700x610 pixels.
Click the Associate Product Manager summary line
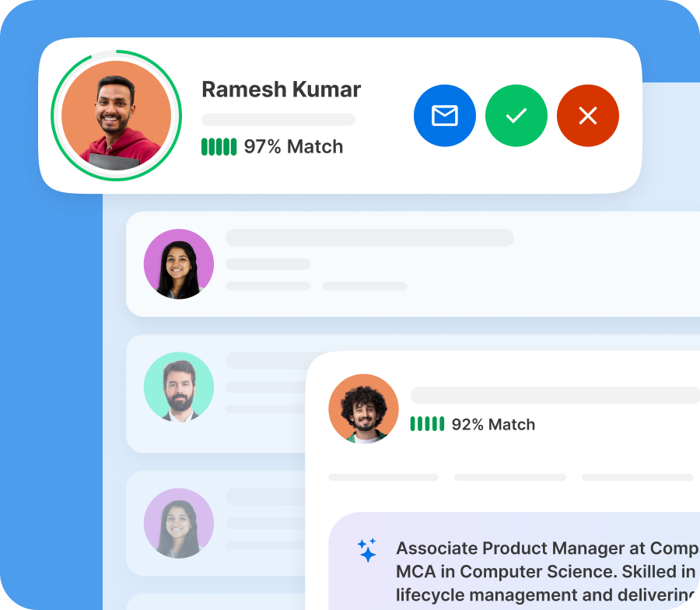548,549
